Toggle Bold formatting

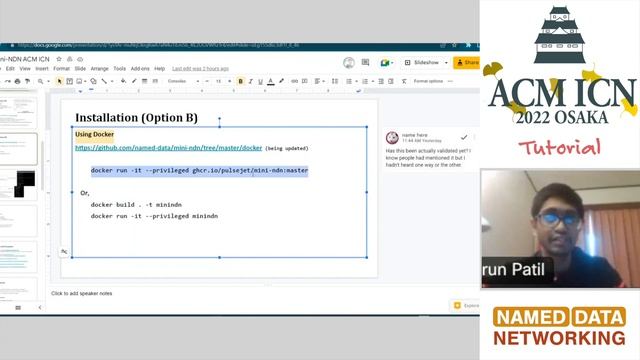click(240, 81)
